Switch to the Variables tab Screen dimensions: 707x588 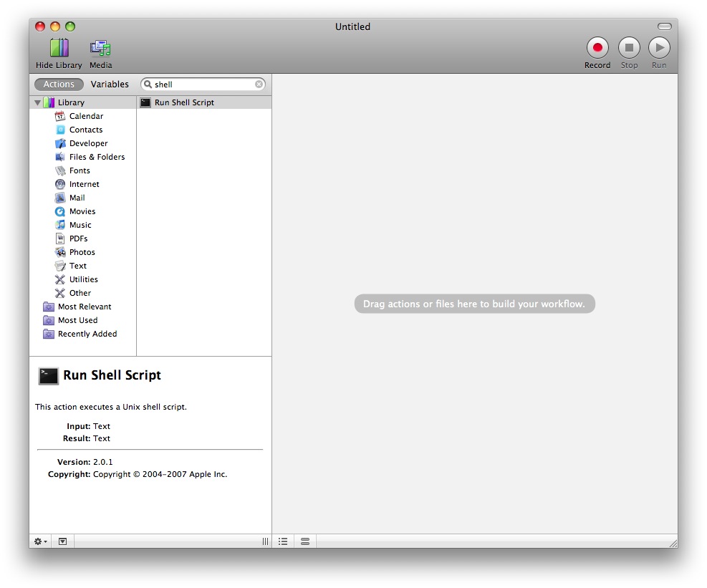coord(110,85)
